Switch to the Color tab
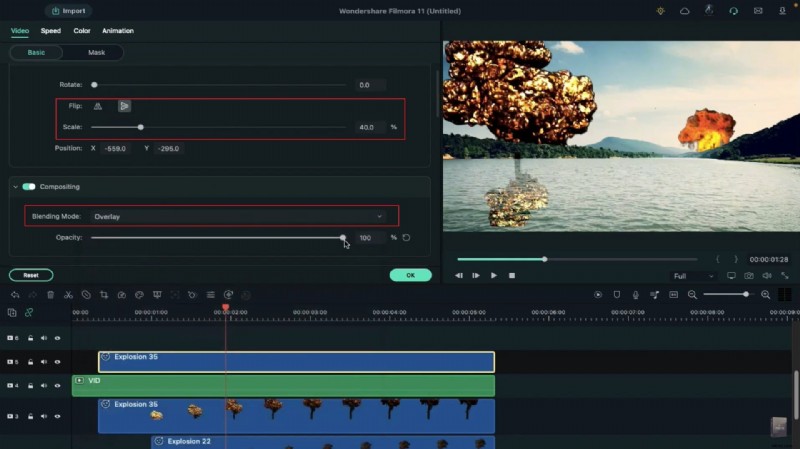 click(x=82, y=31)
